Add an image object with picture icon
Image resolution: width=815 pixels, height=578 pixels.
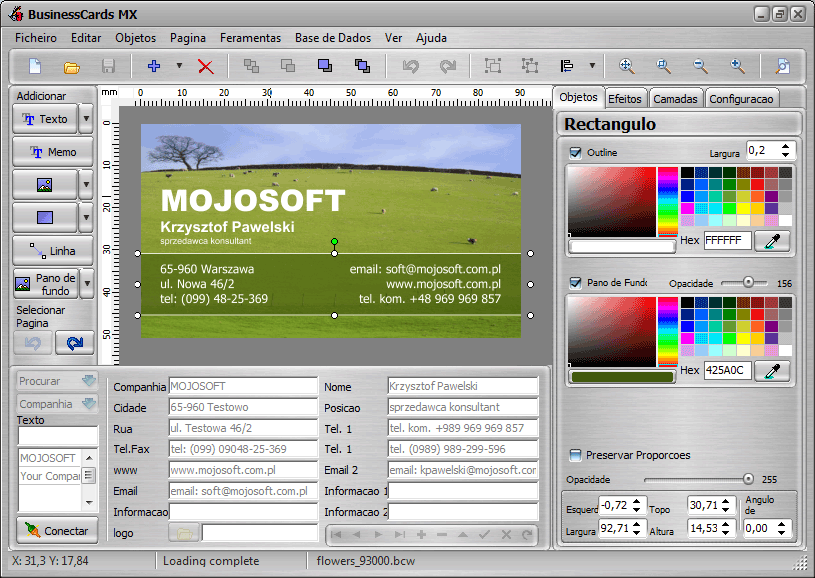pyautogui.click(x=45, y=185)
